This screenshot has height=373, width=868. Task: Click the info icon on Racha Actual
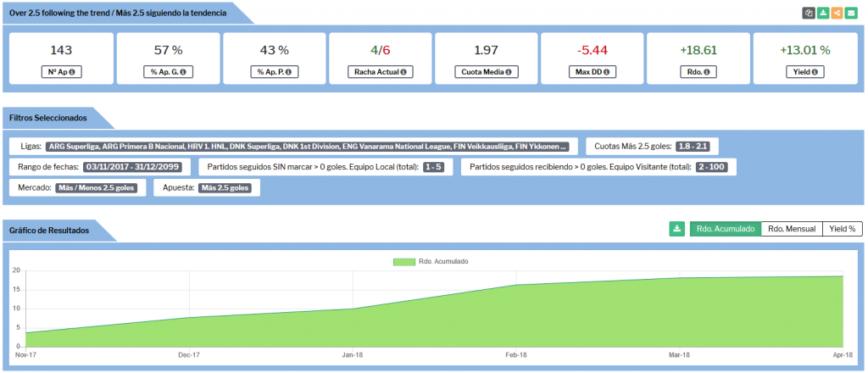tap(403, 72)
